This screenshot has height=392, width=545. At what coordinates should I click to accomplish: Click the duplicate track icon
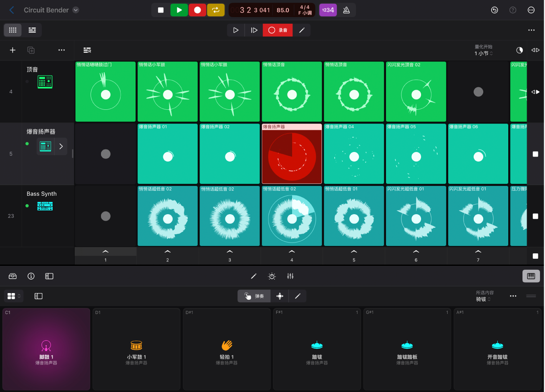tap(31, 50)
